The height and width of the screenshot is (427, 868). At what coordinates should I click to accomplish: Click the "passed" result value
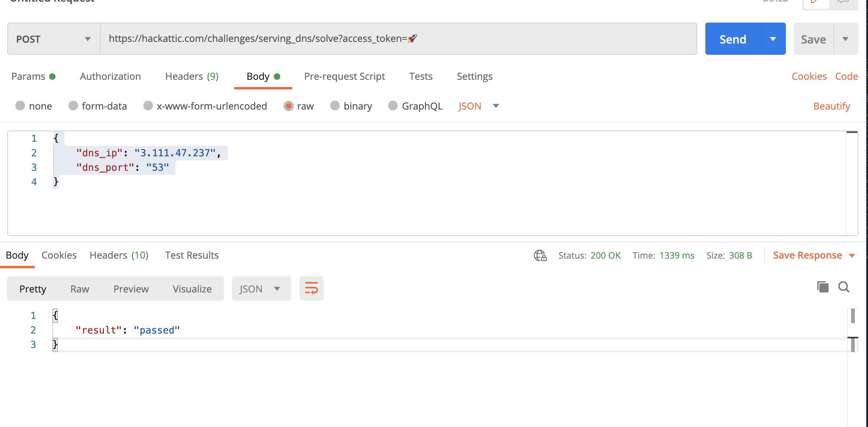tap(157, 330)
